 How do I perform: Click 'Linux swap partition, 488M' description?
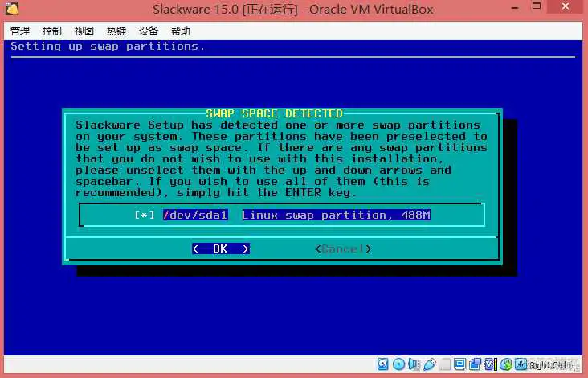coord(337,215)
